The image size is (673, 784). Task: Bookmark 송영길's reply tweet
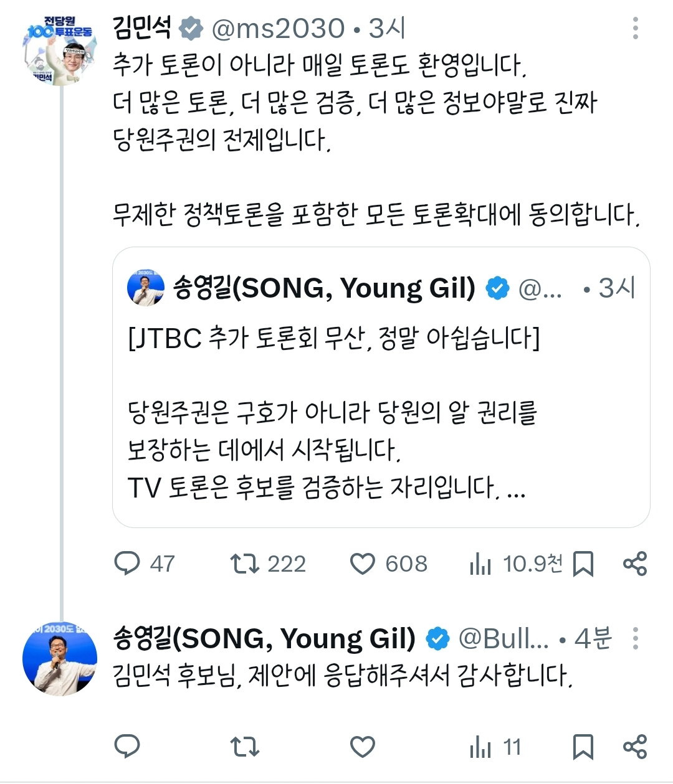coord(583,747)
